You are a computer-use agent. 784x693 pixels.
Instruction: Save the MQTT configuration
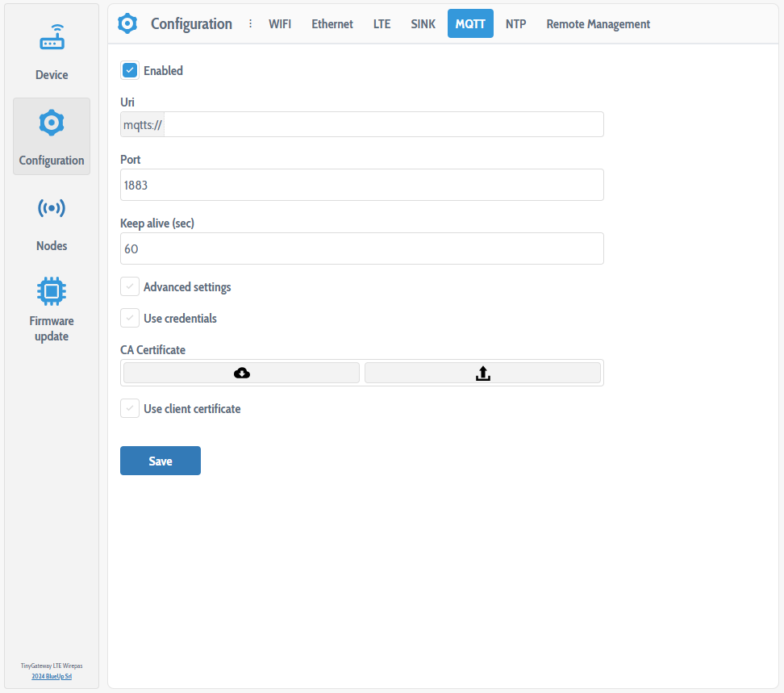[x=160, y=460]
